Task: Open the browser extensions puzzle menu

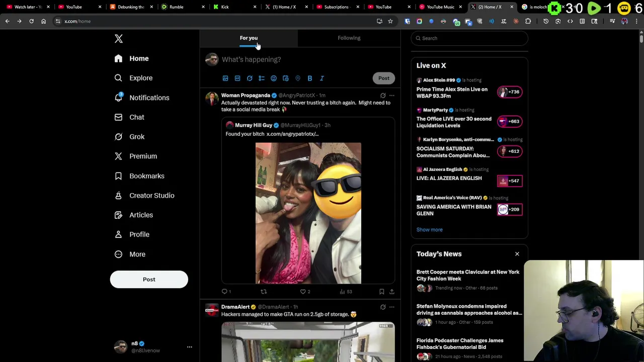Action: point(528,21)
